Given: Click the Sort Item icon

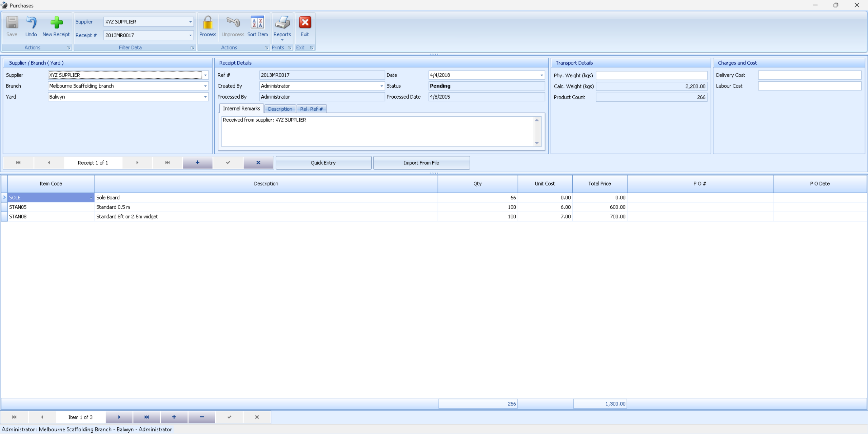Looking at the screenshot, I should (x=257, y=23).
